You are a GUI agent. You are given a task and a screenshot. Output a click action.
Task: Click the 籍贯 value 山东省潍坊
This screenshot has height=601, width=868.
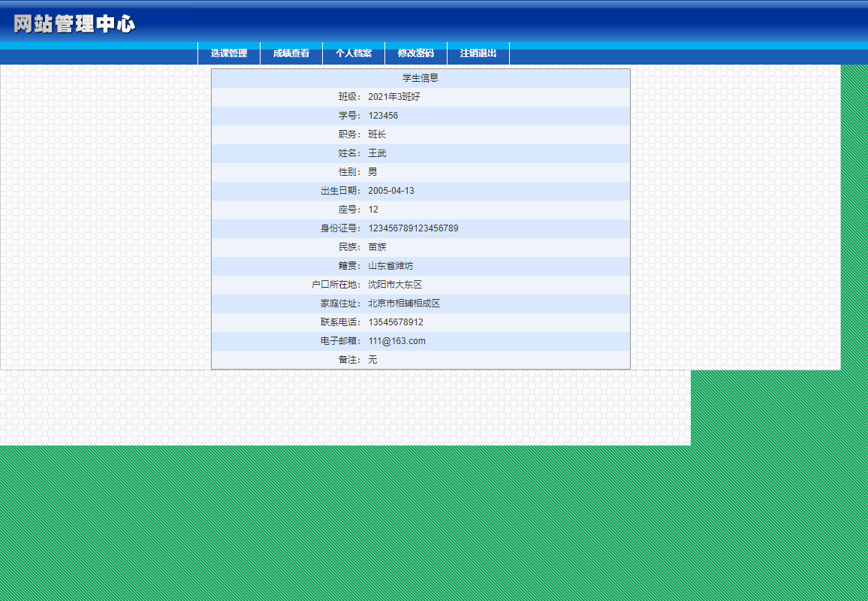click(x=390, y=266)
